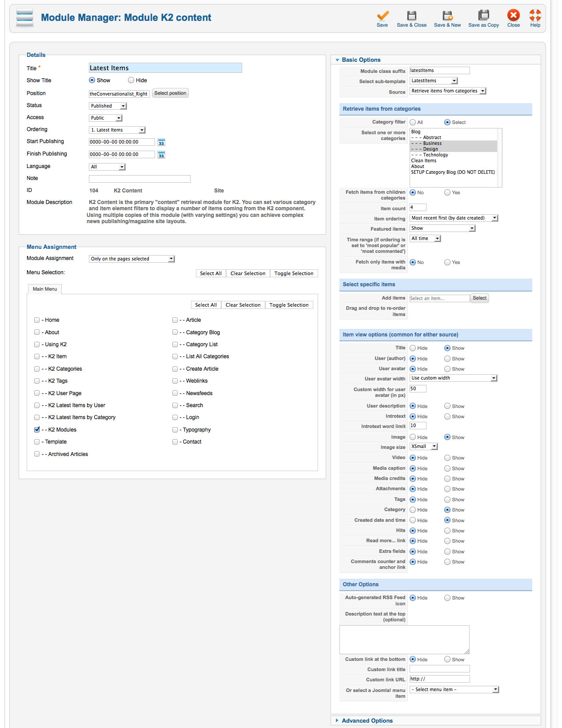Image resolution: width=562 pixels, height=728 pixels.
Task: Select Show for User avatar
Action: click(x=447, y=369)
